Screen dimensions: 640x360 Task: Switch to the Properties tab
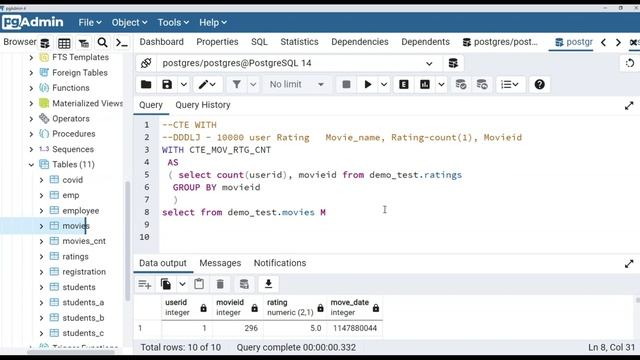pyautogui.click(x=217, y=42)
